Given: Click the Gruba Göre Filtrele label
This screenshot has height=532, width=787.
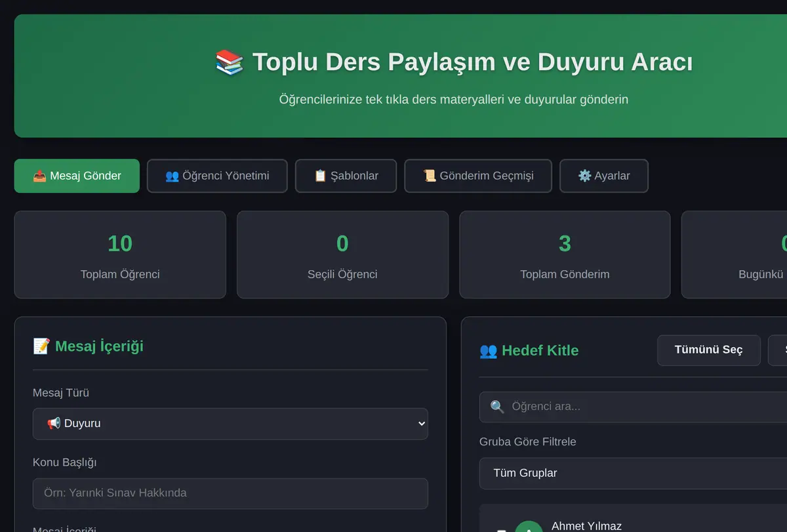Looking at the screenshot, I should click(x=528, y=442).
